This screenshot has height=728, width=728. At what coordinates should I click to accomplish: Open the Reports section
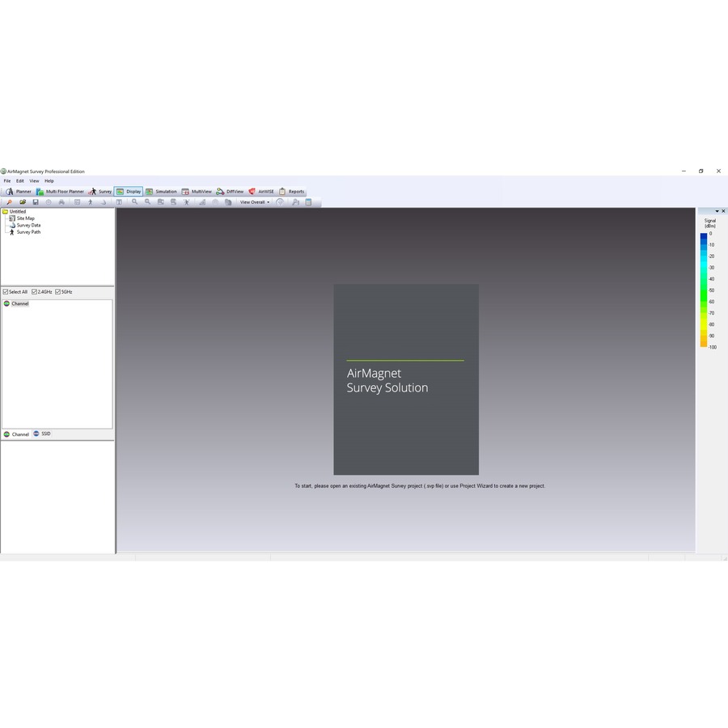pos(292,192)
